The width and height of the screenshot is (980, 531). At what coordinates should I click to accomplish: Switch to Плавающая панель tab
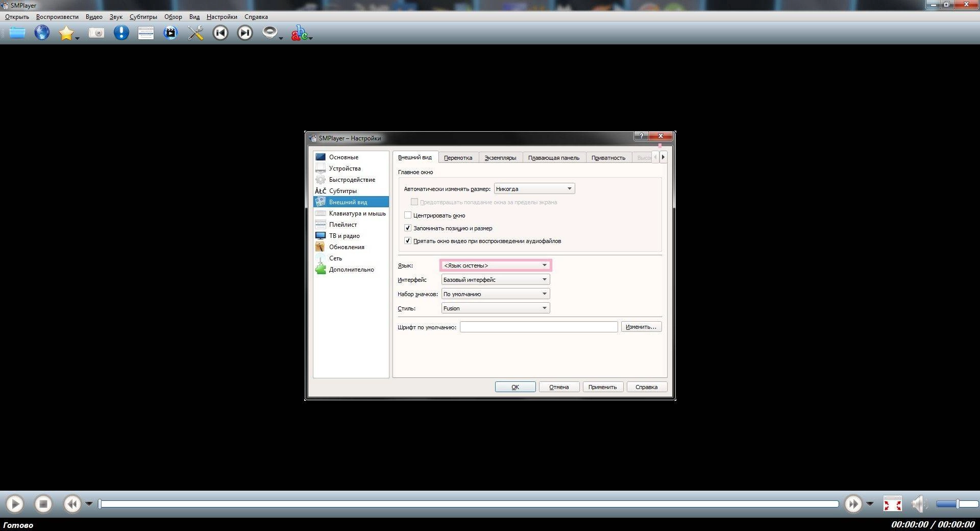coord(554,158)
